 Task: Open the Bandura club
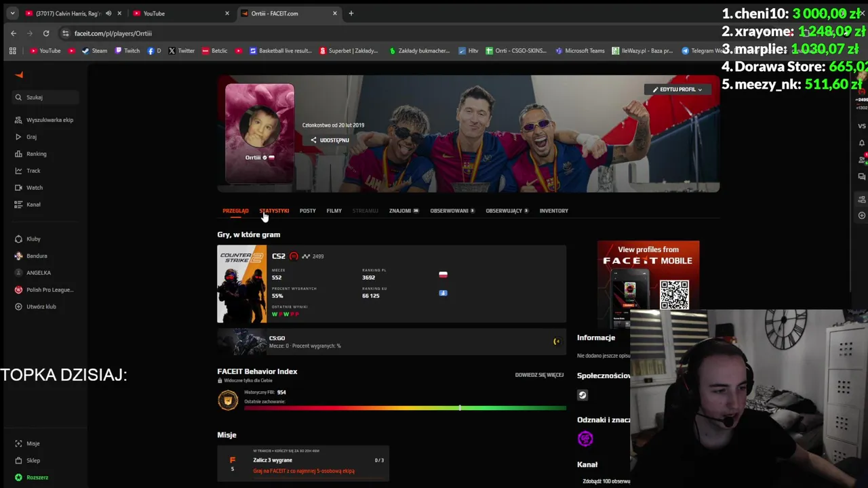[x=31, y=256]
